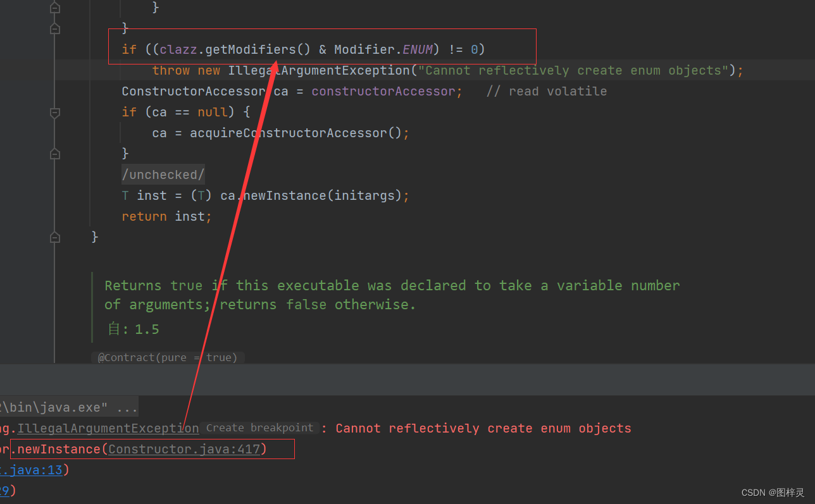Toggle fold marker beside brace directly above clazz.getModifiers line
This screenshot has height=504, width=815.
[x=55, y=28]
